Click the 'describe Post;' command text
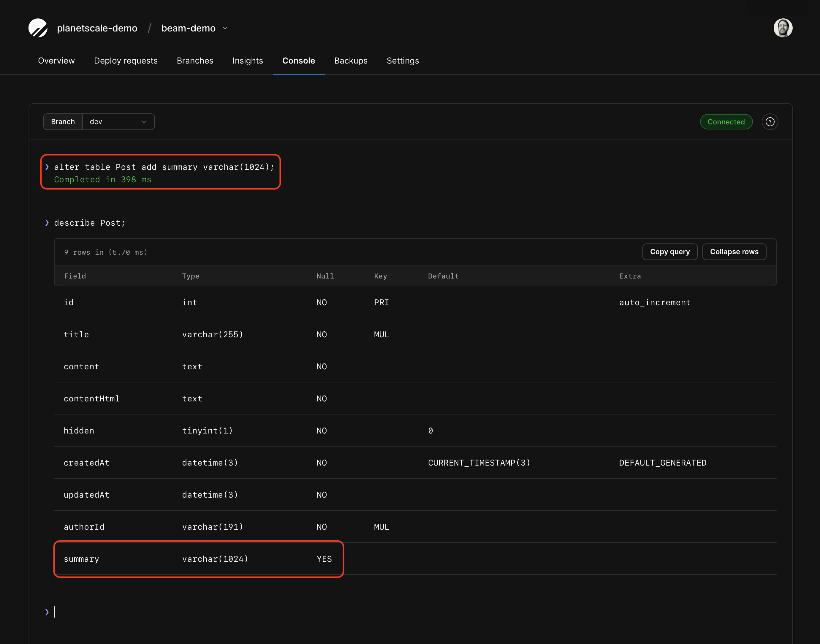The width and height of the screenshot is (820, 644). point(89,223)
